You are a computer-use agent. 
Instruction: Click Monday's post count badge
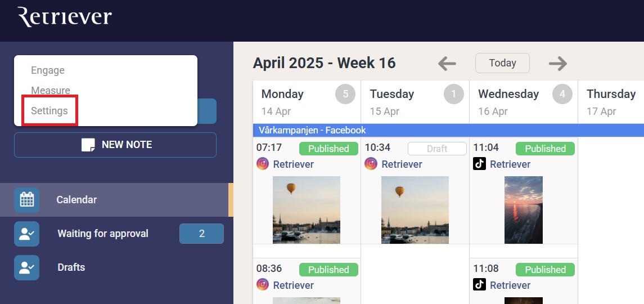345,94
